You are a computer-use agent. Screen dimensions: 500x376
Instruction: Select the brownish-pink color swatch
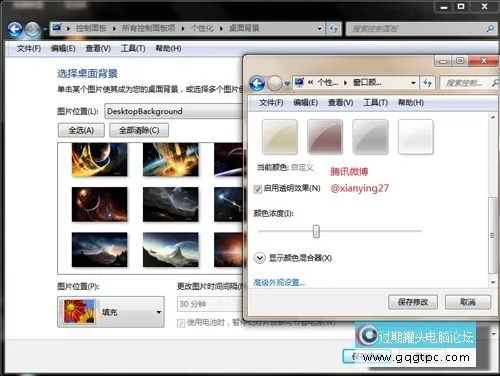click(x=325, y=137)
